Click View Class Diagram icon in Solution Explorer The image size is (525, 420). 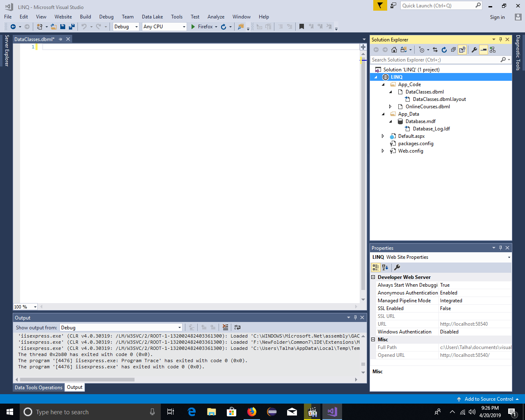click(493, 50)
